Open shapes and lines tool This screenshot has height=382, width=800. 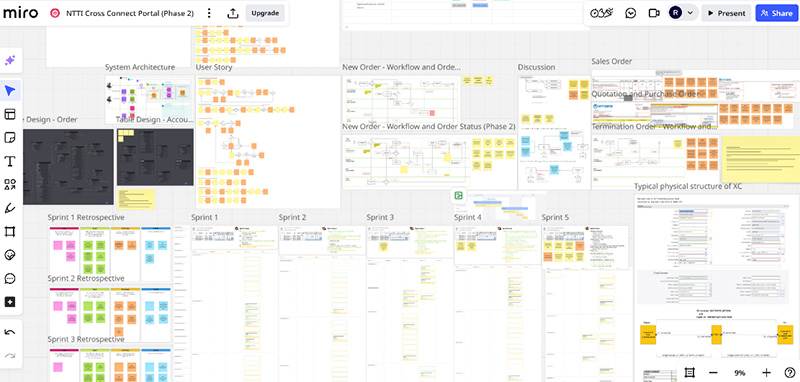point(10,185)
